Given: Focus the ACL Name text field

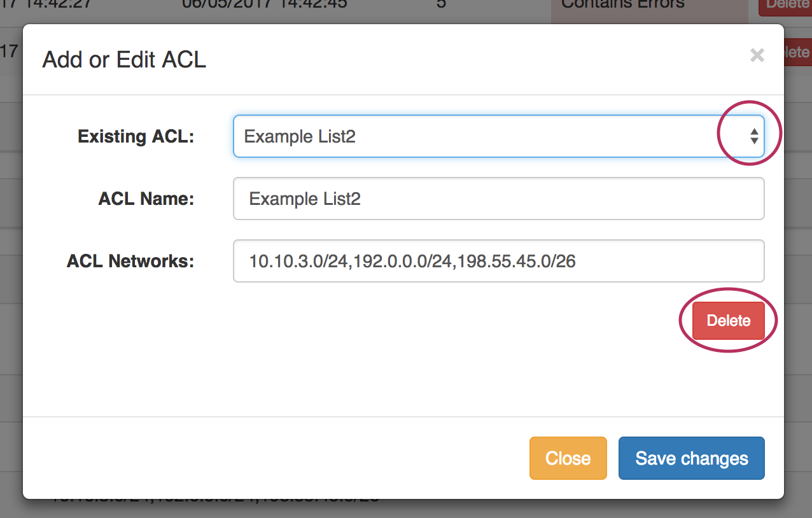Looking at the screenshot, I should tap(498, 199).
